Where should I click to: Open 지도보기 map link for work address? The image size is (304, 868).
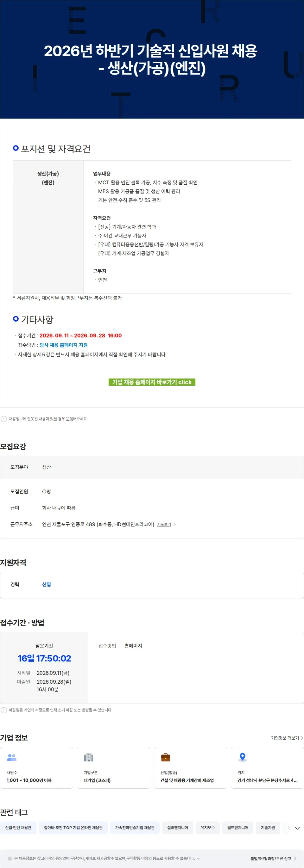pyautogui.click(x=164, y=524)
